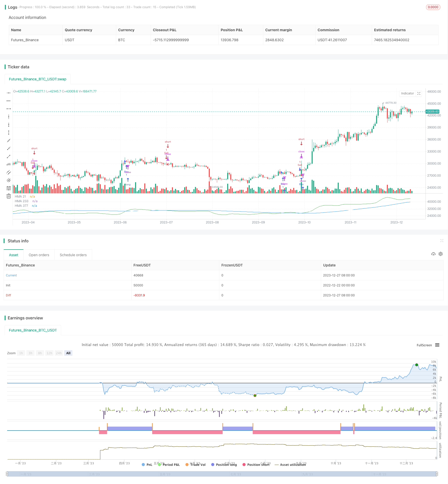Set zoom range to 1h

point(21,353)
